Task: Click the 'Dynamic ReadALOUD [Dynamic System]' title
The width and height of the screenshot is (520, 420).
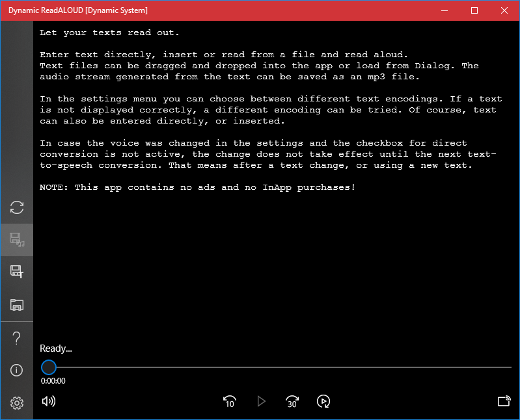Action: click(78, 10)
